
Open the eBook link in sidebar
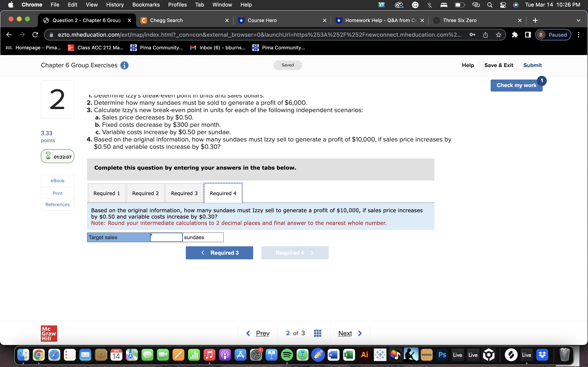(x=57, y=181)
